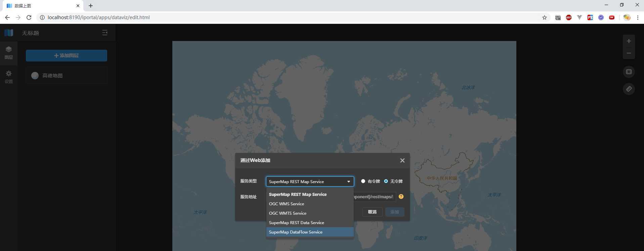Viewport: 644px width, 251px height.
Task: Open the 图层 layers panel tab
Action: point(9,53)
